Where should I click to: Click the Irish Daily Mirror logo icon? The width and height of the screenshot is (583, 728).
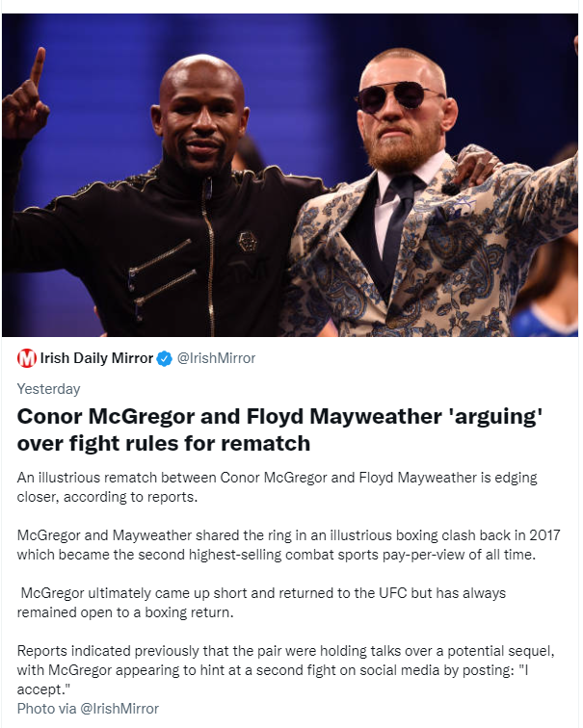coord(26,358)
